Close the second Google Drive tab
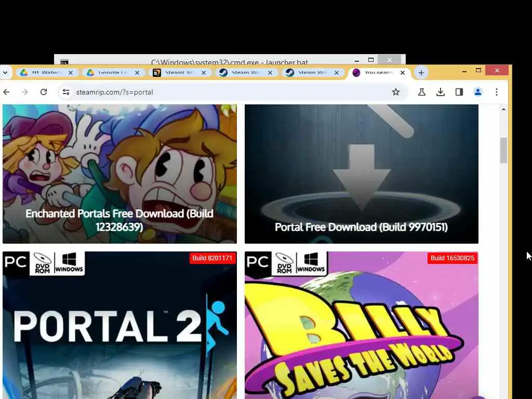The image size is (532, 399). coord(137,73)
